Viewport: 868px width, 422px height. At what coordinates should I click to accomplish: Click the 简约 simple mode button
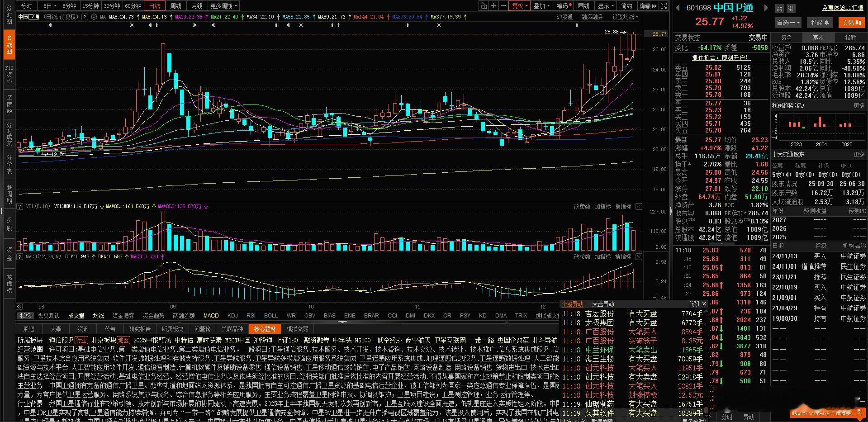[626, 6]
